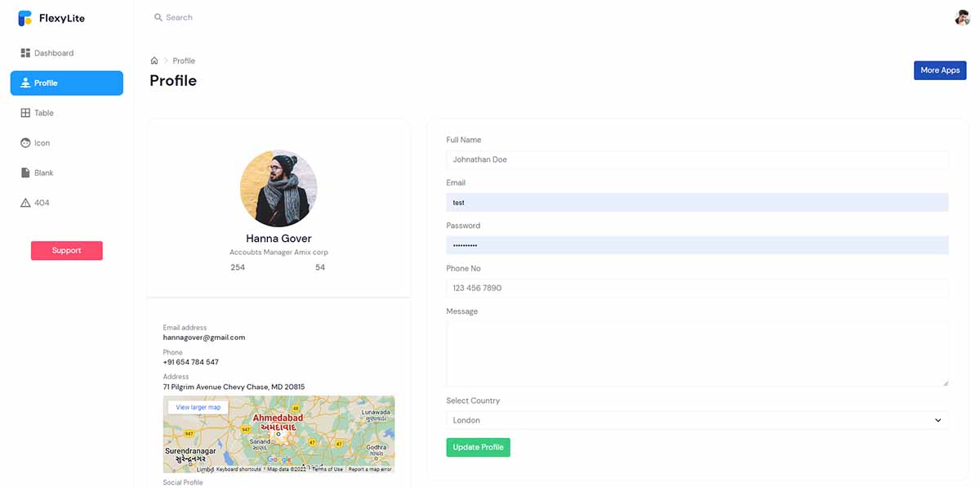Click the home icon in the breadcrumb
This screenshot has width=980, height=488.
pos(154,60)
